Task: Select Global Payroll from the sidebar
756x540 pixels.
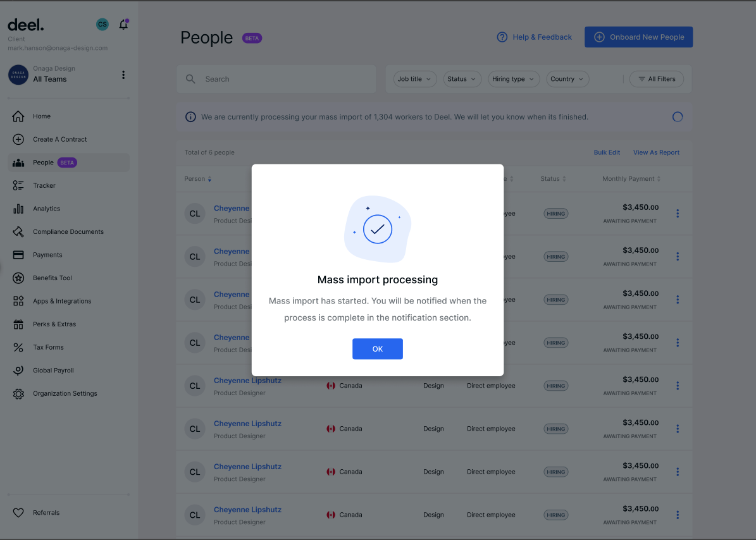Action: 57,371
